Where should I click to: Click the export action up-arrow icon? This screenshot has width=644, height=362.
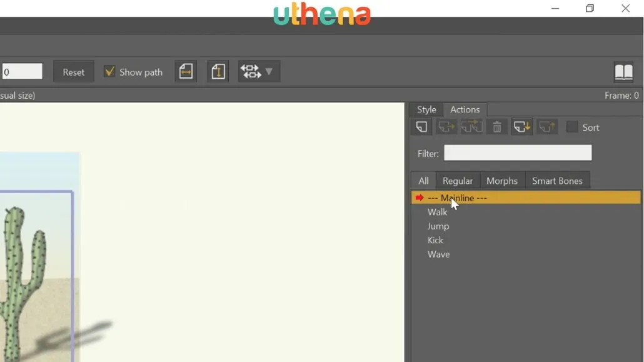click(547, 127)
